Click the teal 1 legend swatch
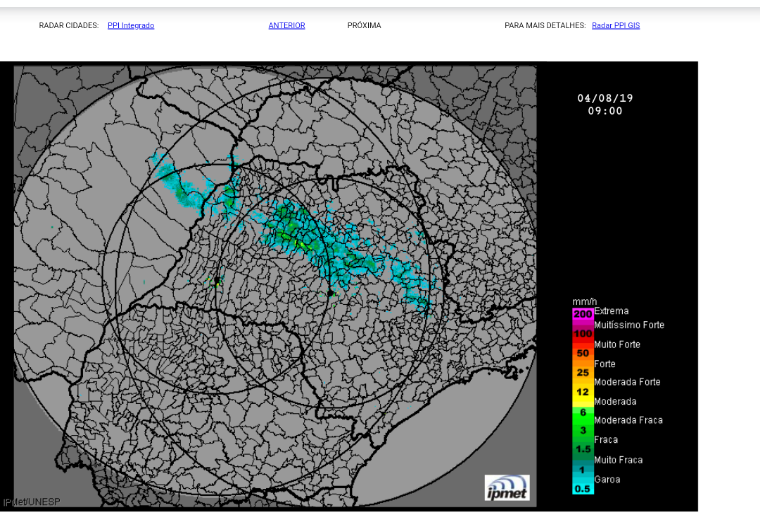This screenshot has width=760, height=519. coord(583,470)
